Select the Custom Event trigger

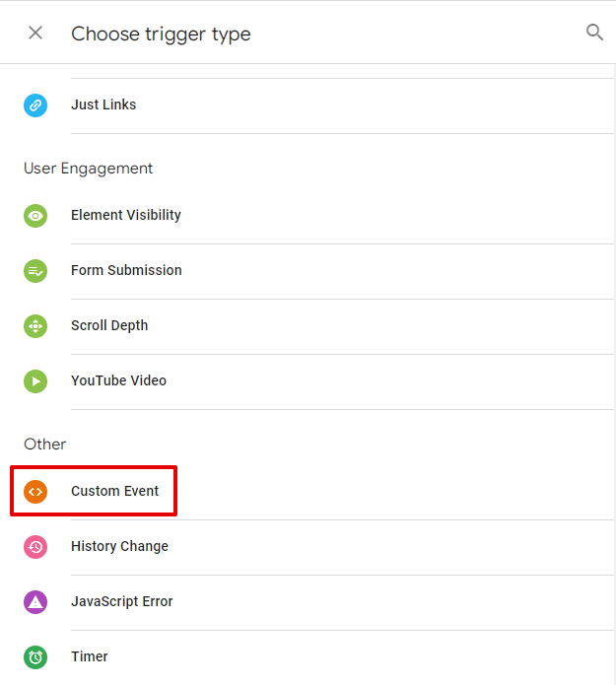pos(114,491)
